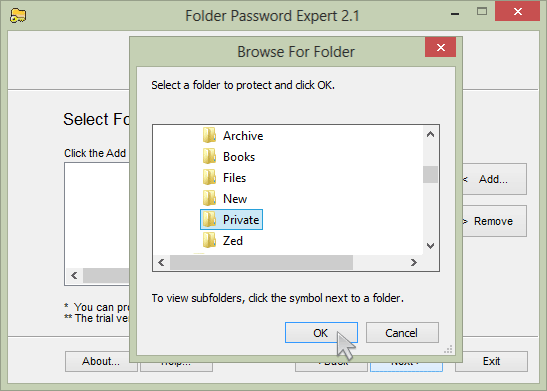
Task: Click the Zed folder icon
Action: 209,240
